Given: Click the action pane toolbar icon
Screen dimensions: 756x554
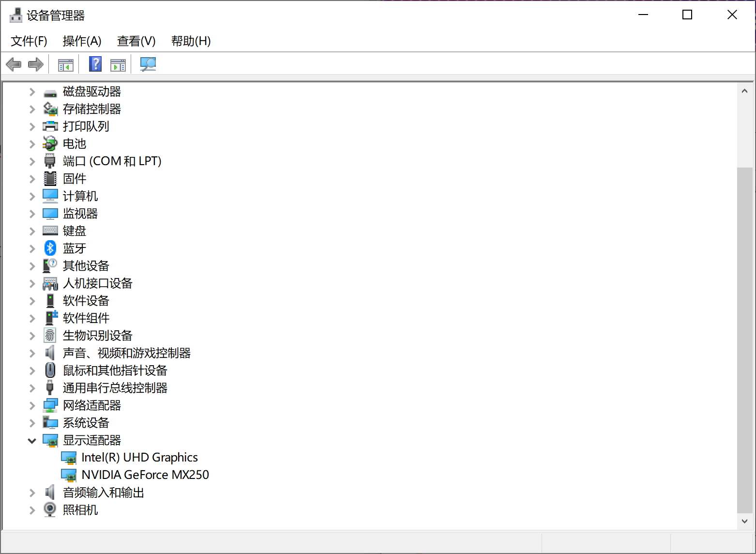Looking at the screenshot, I should (118, 64).
